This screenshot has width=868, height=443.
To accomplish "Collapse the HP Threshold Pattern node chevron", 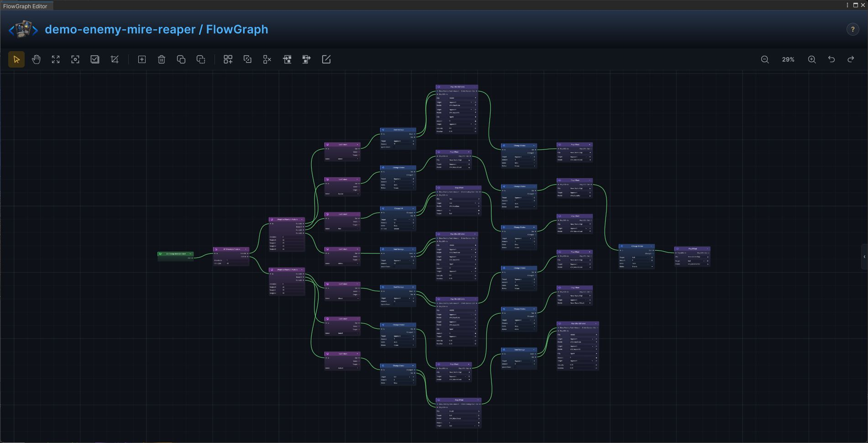I will (246, 249).
